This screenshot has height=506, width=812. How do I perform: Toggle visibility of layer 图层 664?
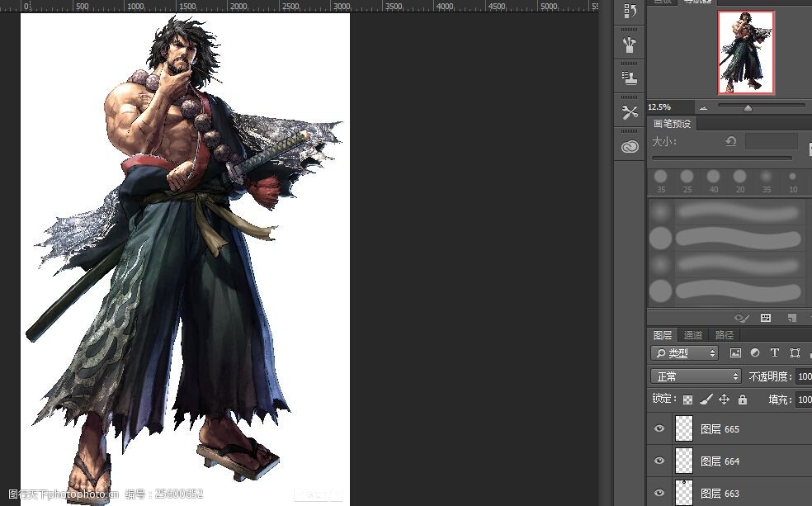click(659, 461)
